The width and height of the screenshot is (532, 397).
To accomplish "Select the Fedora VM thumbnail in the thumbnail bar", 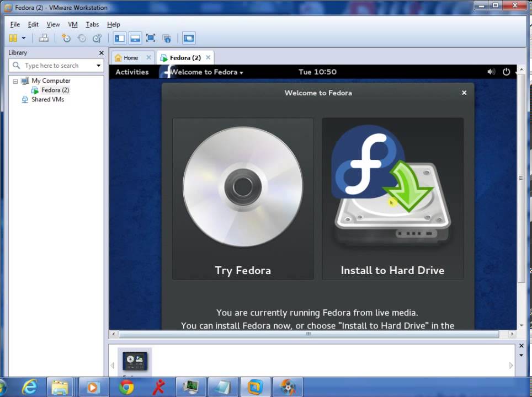I will click(135, 362).
